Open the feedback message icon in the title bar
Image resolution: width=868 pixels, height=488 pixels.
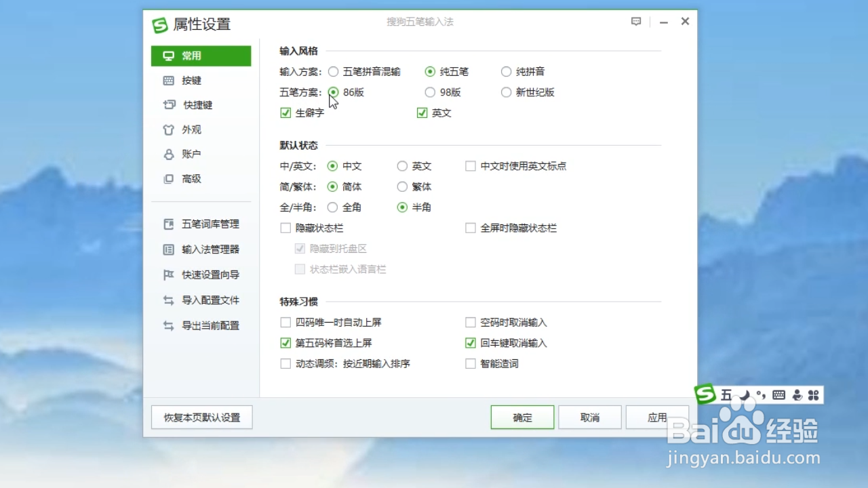[636, 22]
